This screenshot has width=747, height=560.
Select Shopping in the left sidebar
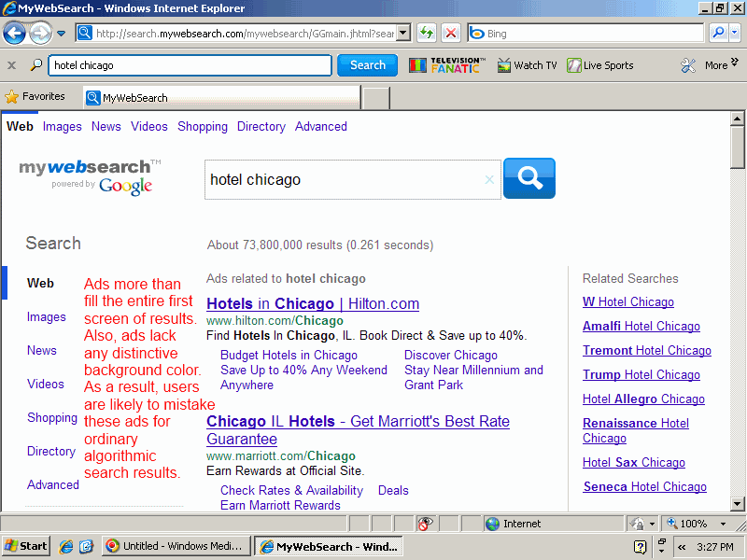point(52,417)
